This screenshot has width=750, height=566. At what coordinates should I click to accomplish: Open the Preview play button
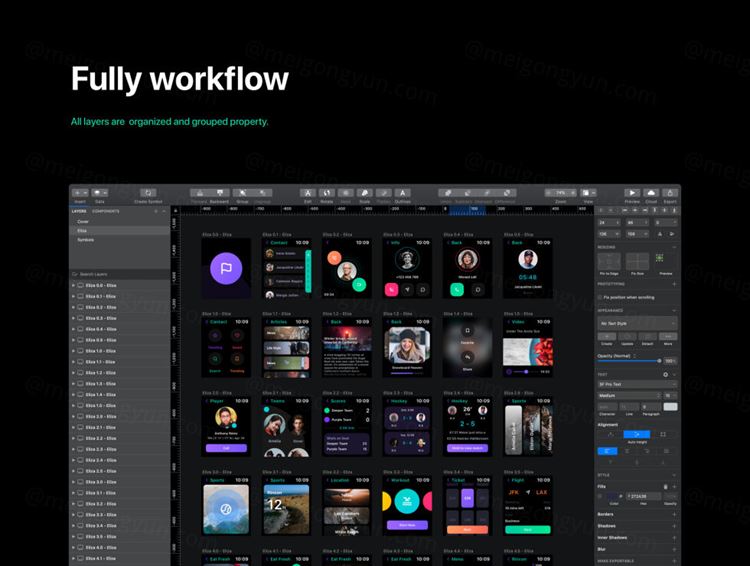tap(632, 192)
